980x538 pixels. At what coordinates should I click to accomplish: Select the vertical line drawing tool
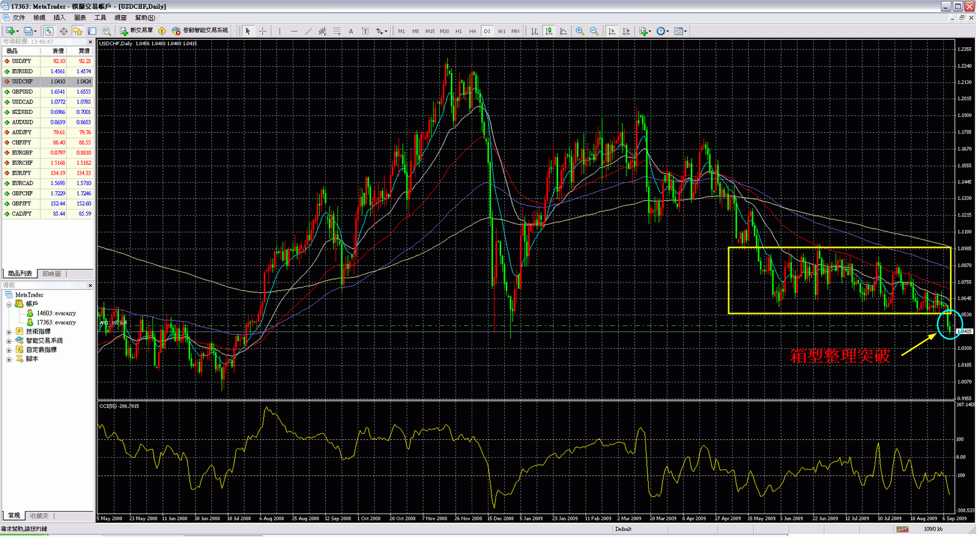tap(280, 31)
